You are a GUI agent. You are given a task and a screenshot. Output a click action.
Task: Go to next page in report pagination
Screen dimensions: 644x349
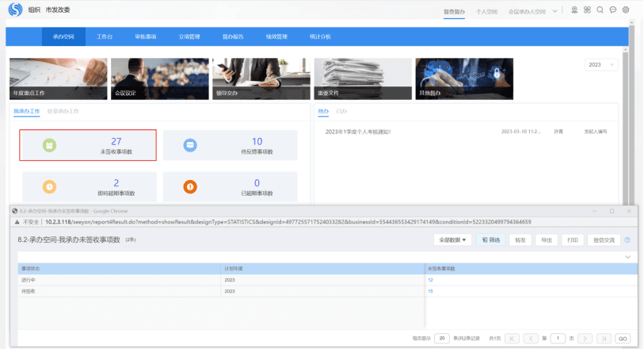pos(585,339)
